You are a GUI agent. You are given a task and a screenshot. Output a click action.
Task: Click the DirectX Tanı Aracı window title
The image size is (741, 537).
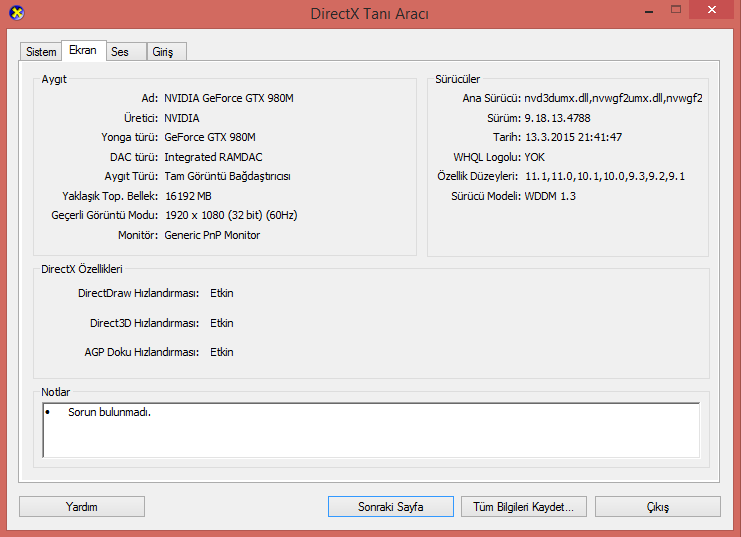[370, 14]
